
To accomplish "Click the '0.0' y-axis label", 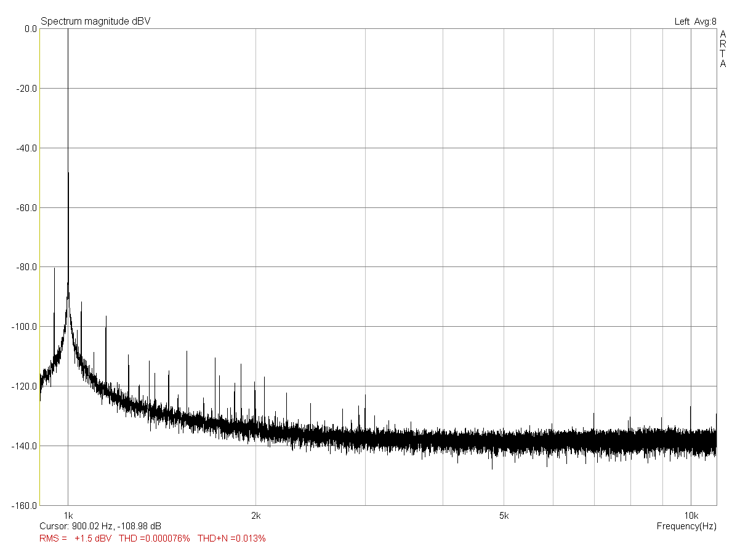I will (31, 29).
